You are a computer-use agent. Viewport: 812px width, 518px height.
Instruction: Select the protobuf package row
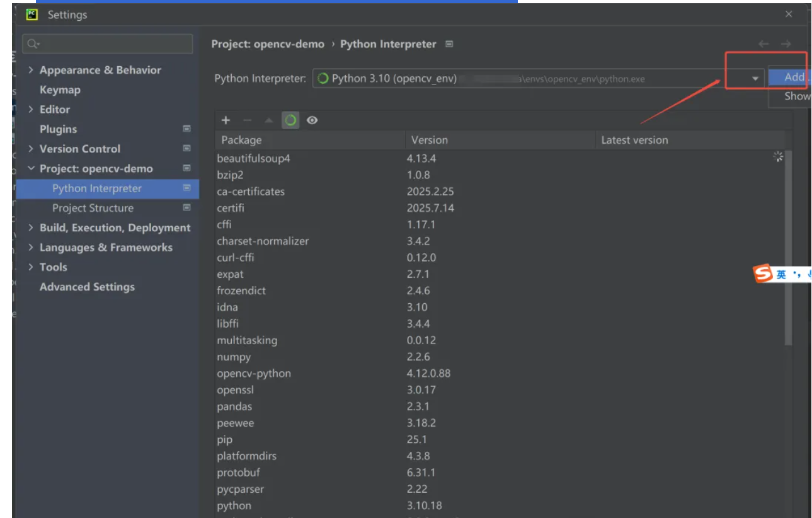click(x=500, y=473)
